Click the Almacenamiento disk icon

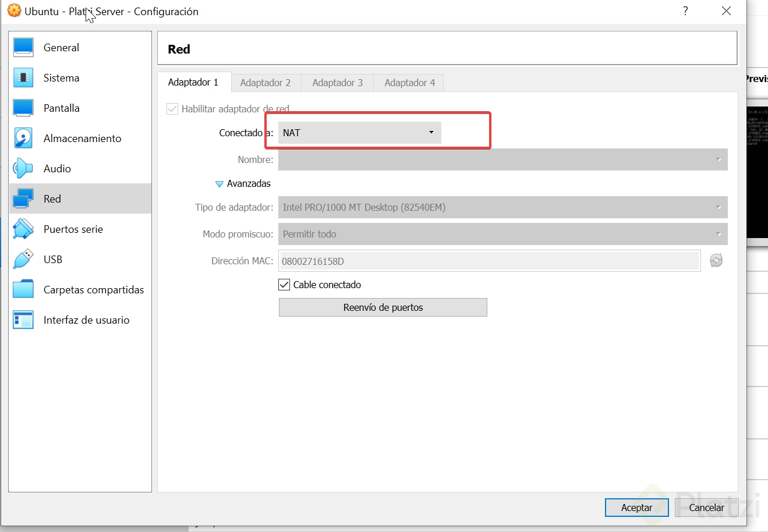click(x=23, y=139)
